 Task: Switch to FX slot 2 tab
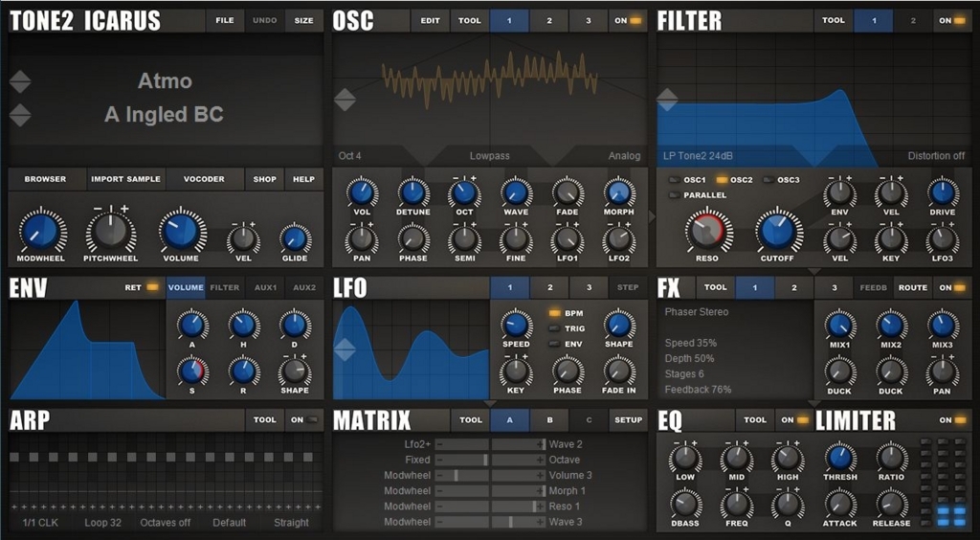pyautogui.click(x=794, y=287)
